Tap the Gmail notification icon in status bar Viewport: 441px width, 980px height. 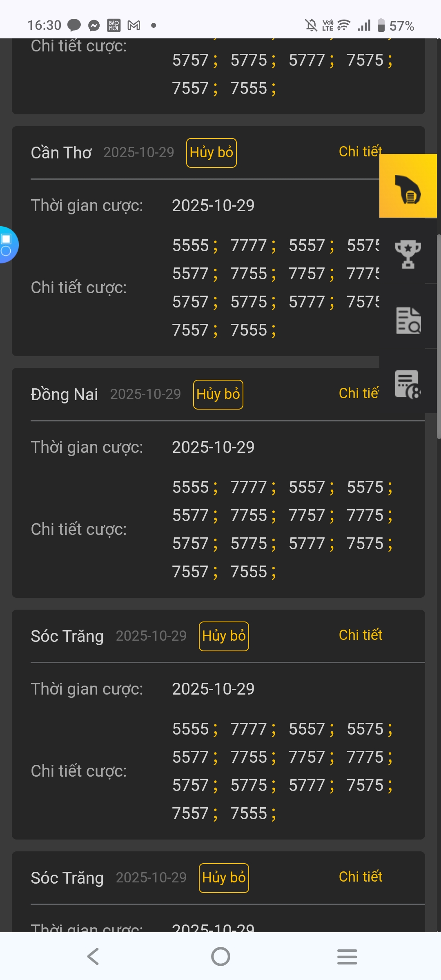[x=134, y=26]
